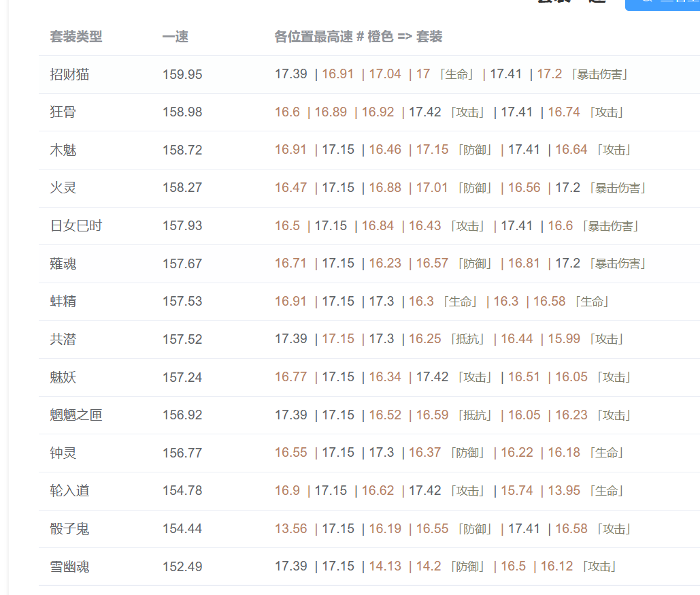Select the 火灵 row label
Screen dimensions: 700x595
tap(63, 188)
